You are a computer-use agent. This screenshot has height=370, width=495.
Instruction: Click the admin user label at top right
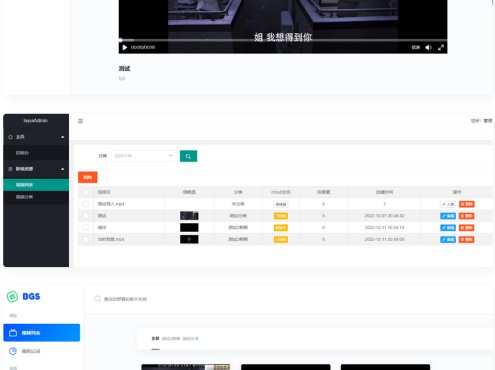click(x=482, y=121)
